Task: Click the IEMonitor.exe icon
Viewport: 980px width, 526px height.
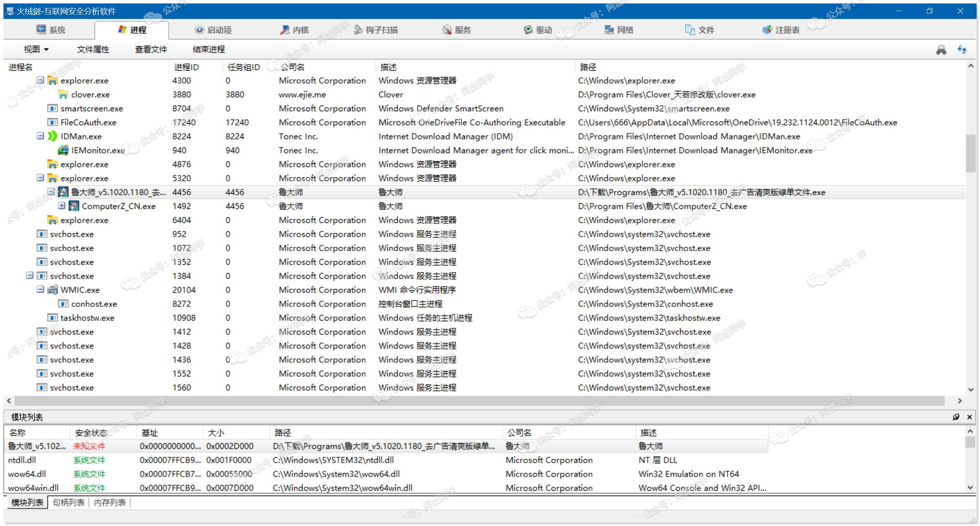Action: pos(63,150)
